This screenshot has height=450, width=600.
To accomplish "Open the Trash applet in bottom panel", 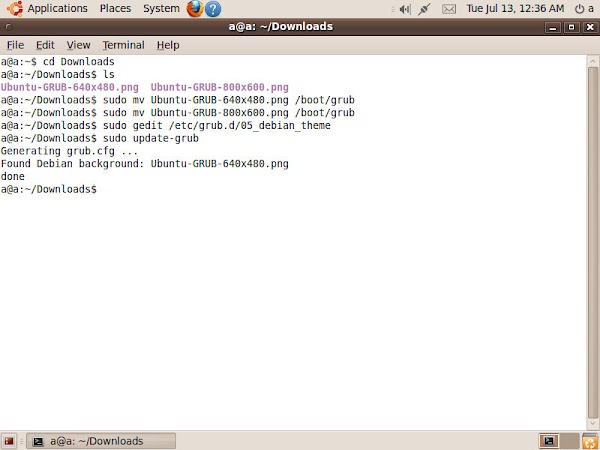I will pos(590,441).
